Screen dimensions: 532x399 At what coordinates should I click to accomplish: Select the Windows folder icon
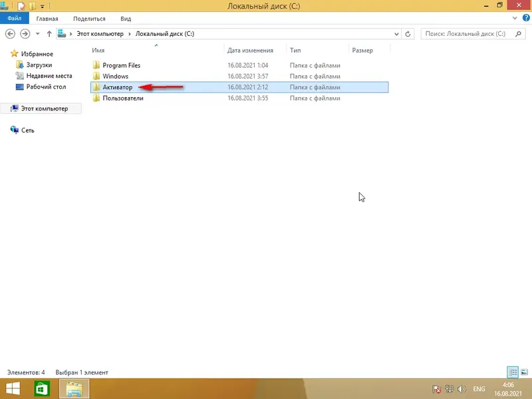(x=96, y=76)
